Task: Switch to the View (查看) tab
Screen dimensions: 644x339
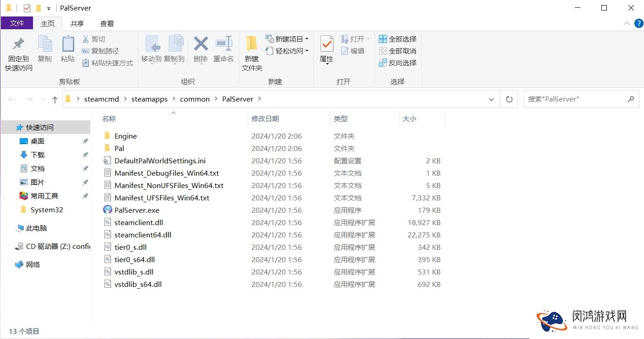Action: 107,23
